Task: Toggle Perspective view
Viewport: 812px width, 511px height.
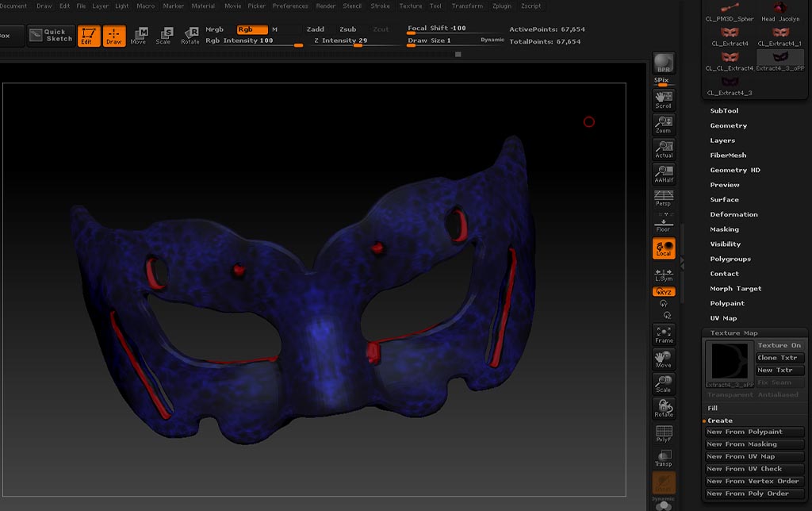Action: pyautogui.click(x=664, y=198)
